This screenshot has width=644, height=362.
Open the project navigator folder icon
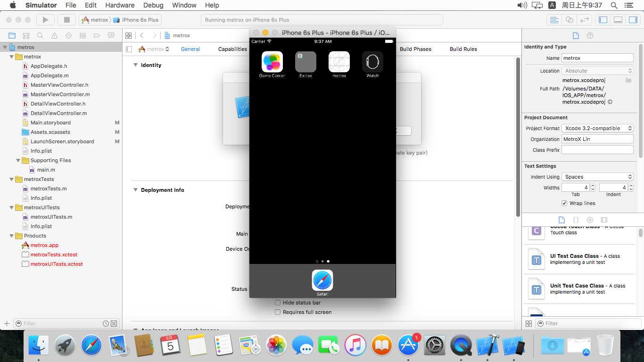click(12, 35)
